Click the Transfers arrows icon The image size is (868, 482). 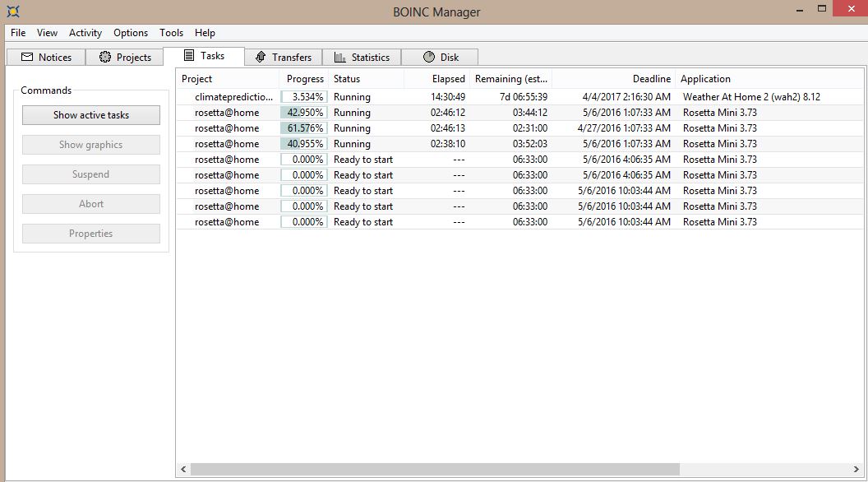261,57
